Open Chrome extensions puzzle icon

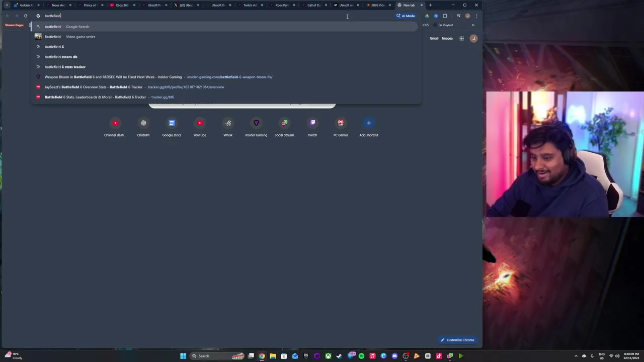click(x=445, y=16)
